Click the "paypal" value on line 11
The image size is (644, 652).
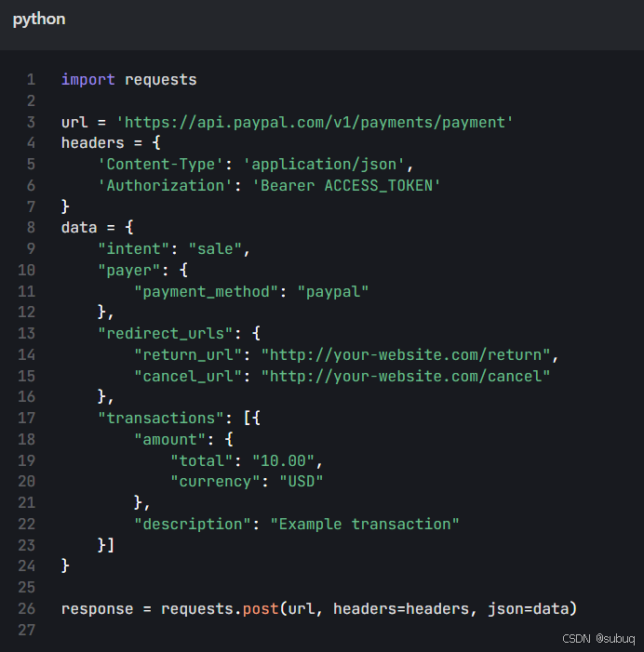pyautogui.click(x=333, y=291)
